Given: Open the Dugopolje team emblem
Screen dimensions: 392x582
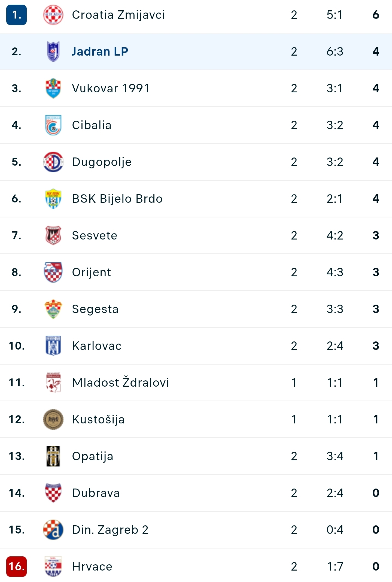Looking at the screenshot, I should point(53,162).
